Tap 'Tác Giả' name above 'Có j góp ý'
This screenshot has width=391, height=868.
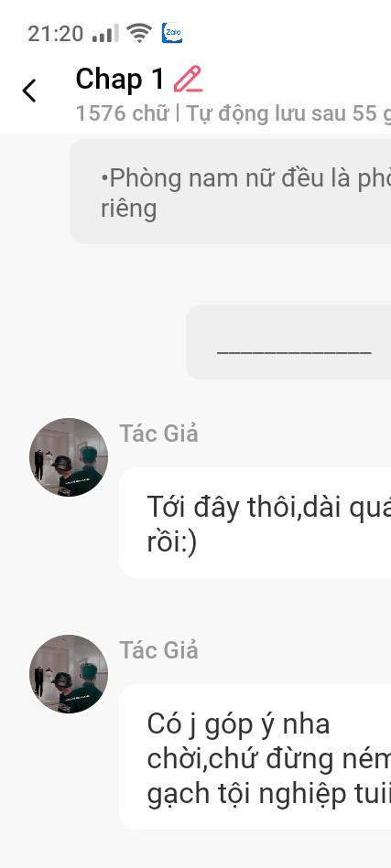pos(159,650)
